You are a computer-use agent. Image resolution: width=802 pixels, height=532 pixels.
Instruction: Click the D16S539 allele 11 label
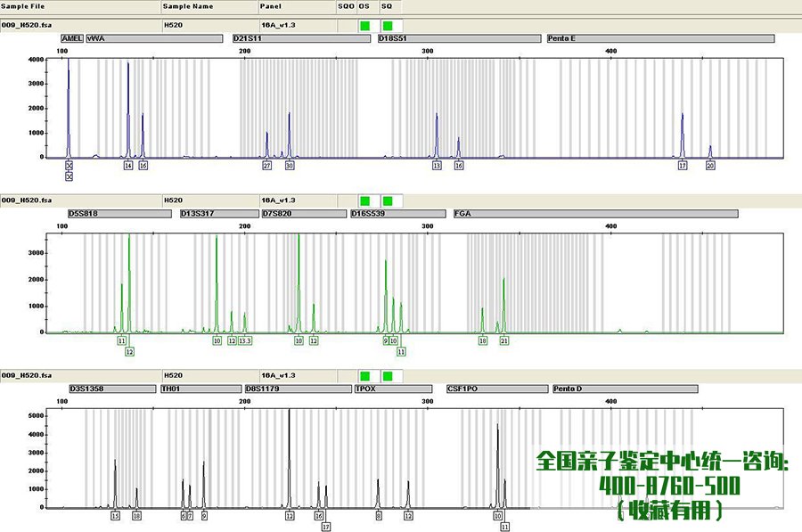click(401, 352)
